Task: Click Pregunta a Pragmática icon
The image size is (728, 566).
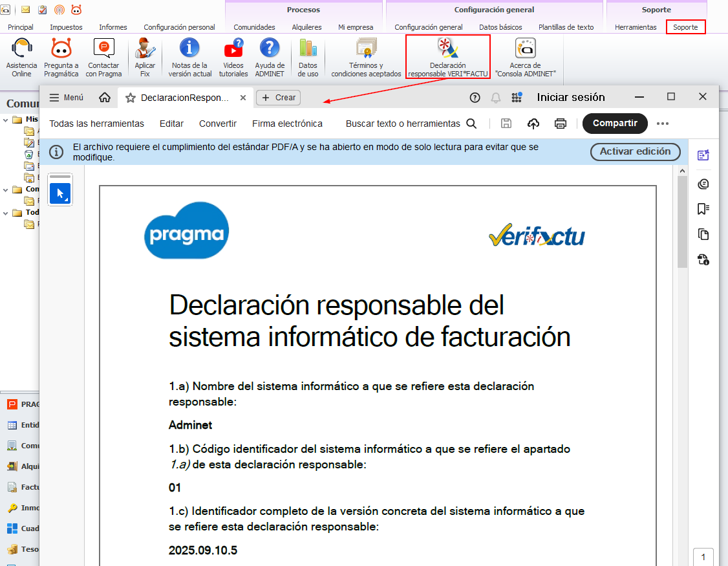Action: pos(61,57)
